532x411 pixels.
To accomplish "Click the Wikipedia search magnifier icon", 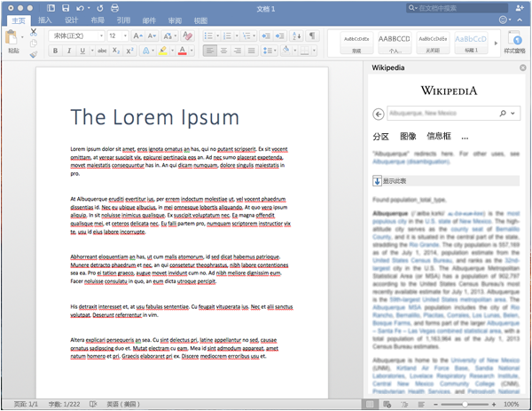I will [x=503, y=114].
